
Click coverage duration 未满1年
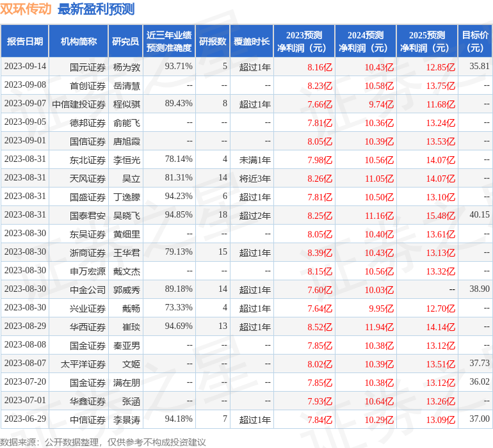click(x=255, y=160)
